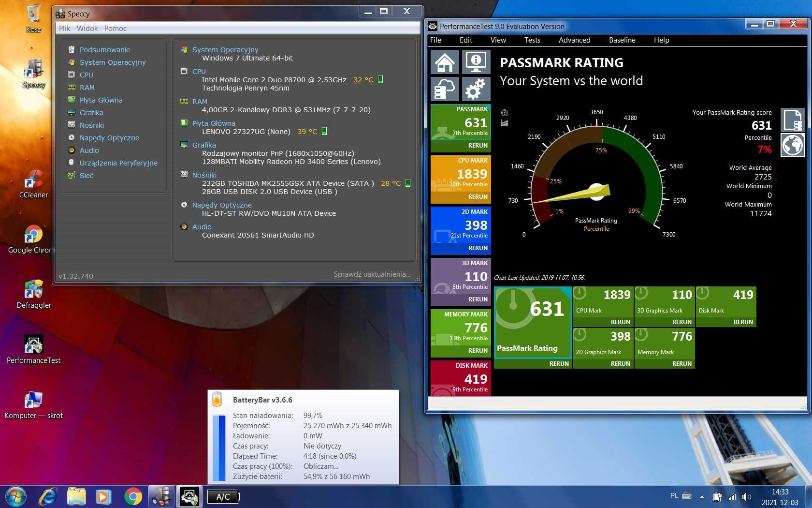The height and width of the screenshot is (508, 812).
Task: Open Windows Media Player on taskbar
Action: click(x=102, y=496)
